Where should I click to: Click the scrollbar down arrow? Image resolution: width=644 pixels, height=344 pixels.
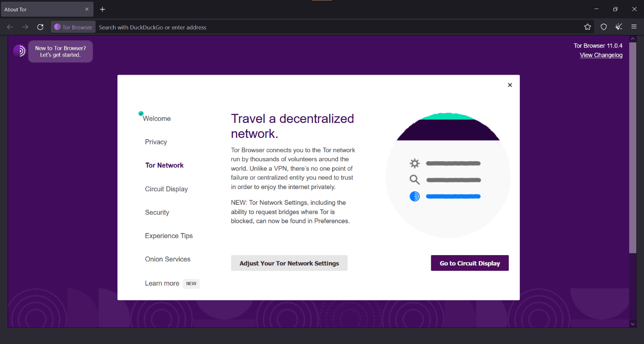click(x=633, y=323)
